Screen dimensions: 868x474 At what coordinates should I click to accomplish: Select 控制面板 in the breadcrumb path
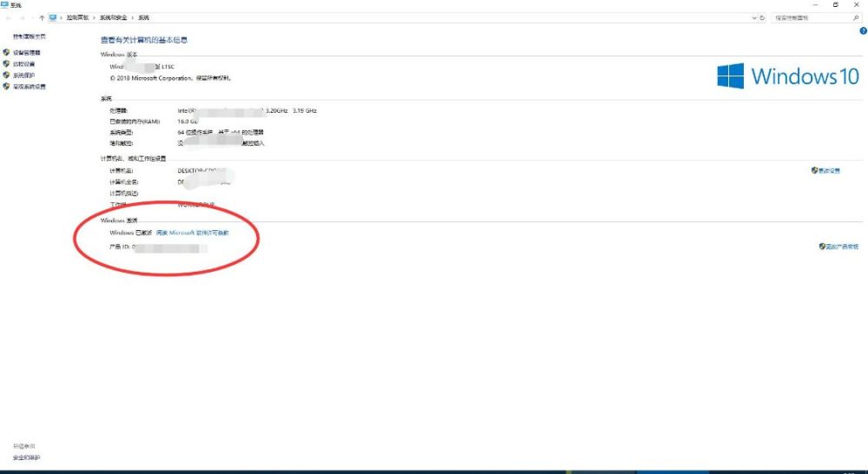click(x=77, y=17)
